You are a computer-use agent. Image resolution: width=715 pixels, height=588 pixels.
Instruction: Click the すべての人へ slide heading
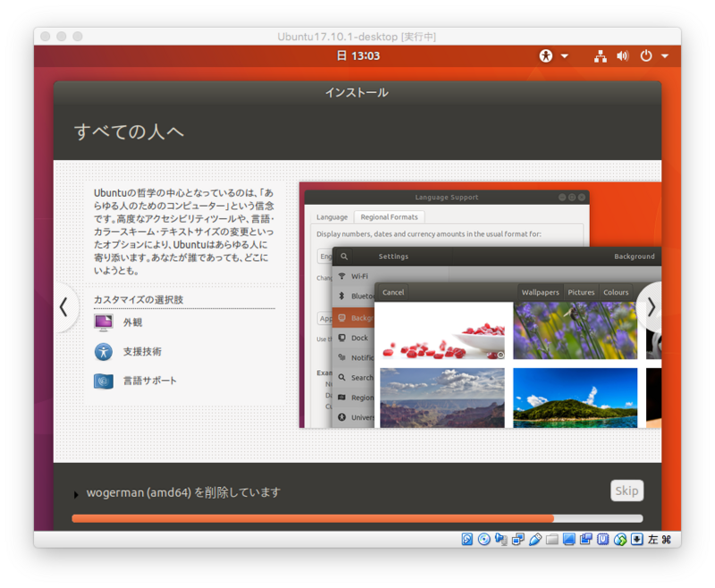pyautogui.click(x=129, y=131)
